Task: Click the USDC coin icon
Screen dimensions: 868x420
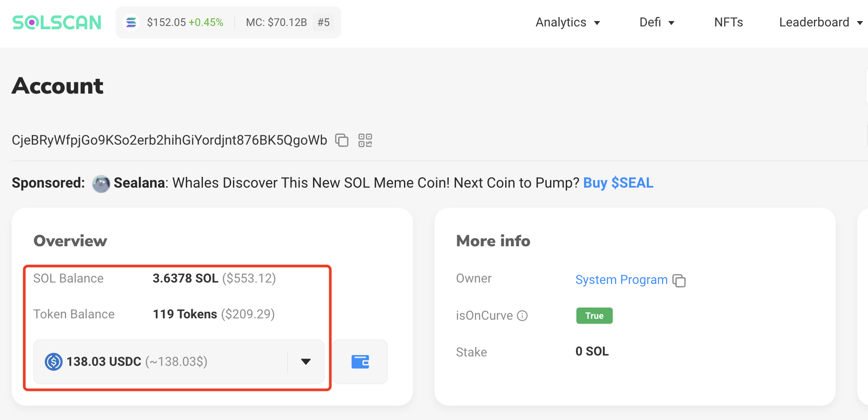Action: [x=54, y=362]
